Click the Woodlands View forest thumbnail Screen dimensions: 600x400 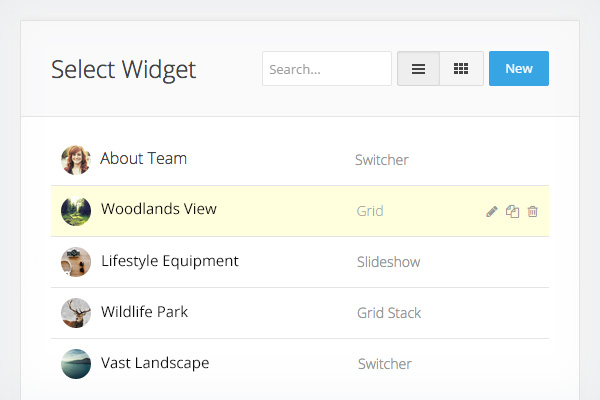(76, 211)
